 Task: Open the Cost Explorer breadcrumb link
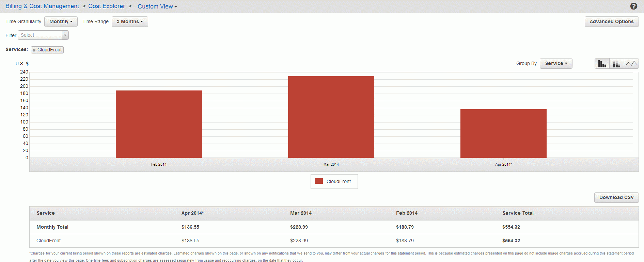107,6
